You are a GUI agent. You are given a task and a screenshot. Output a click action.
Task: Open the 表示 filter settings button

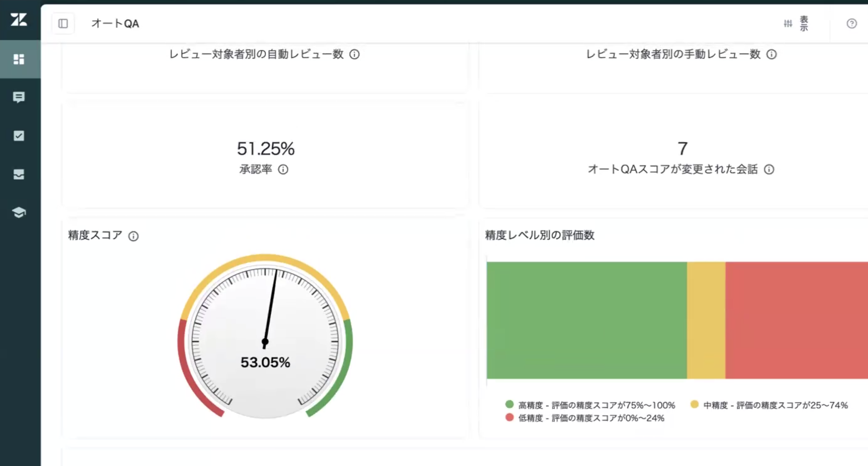coord(796,23)
